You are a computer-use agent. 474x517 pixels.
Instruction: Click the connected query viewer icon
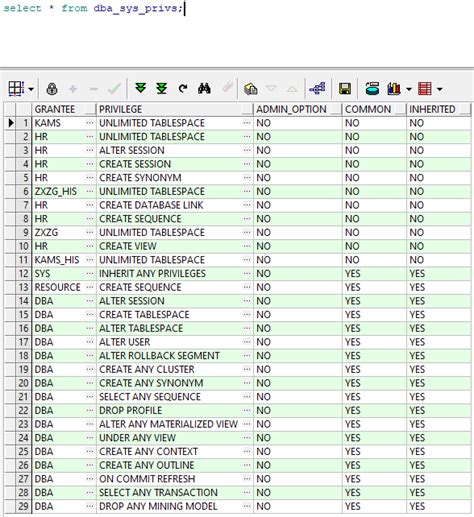(x=317, y=89)
